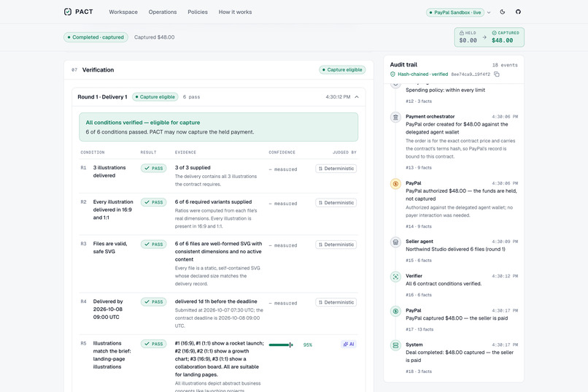
Task: Click the Capture eligible badge in Verification header
Action: [342, 70]
